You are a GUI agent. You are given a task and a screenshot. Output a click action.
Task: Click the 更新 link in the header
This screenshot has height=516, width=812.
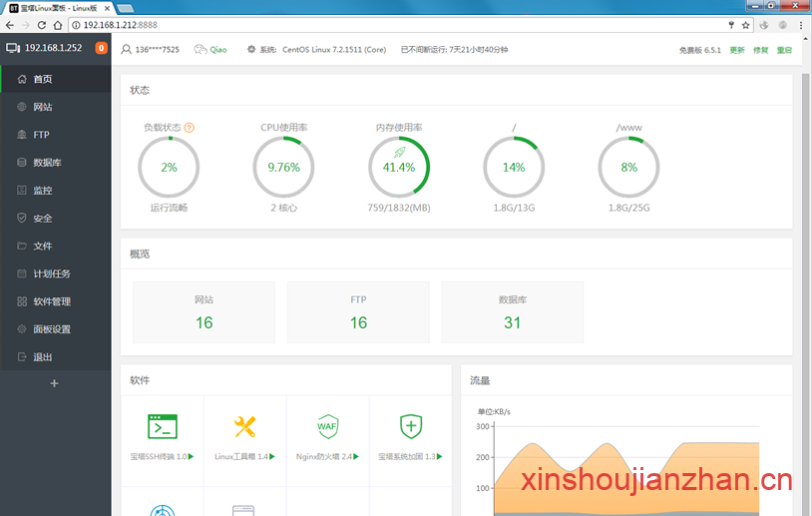point(737,49)
